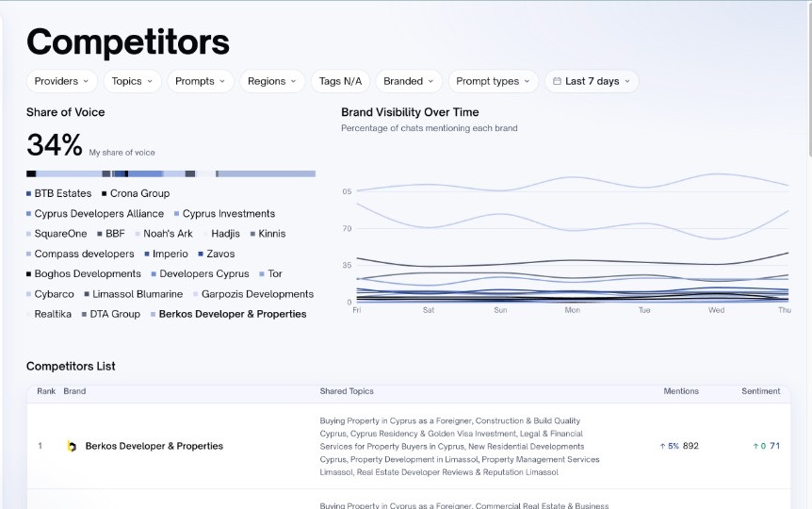Click the Rank column header
The image size is (812, 509).
[x=46, y=391]
